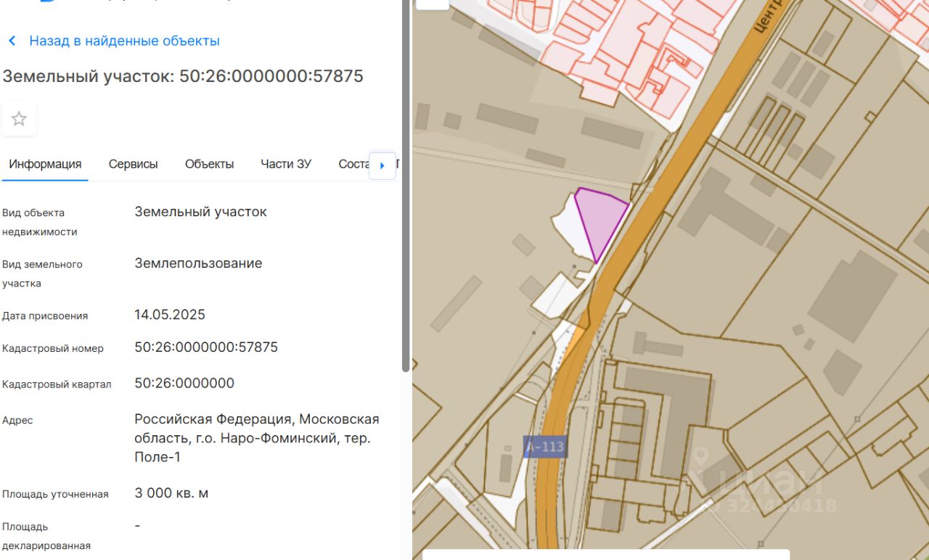Click back chevron arrow icon
The image size is (929, 560).
coord(12,41)
